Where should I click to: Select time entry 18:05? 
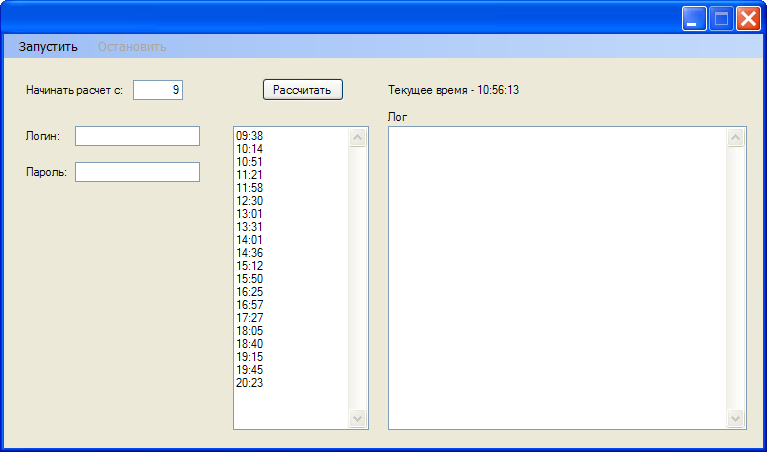[x=249, y=331]
